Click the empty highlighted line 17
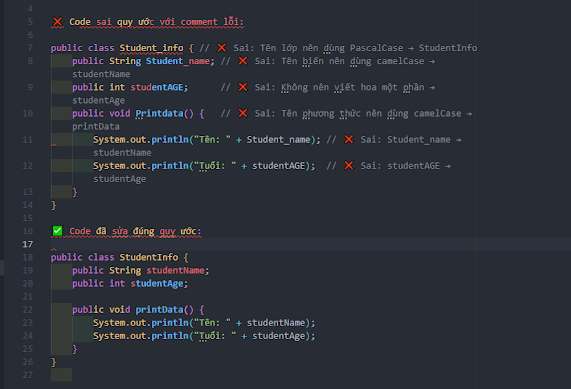571x389 pixels. coord(311,244)
